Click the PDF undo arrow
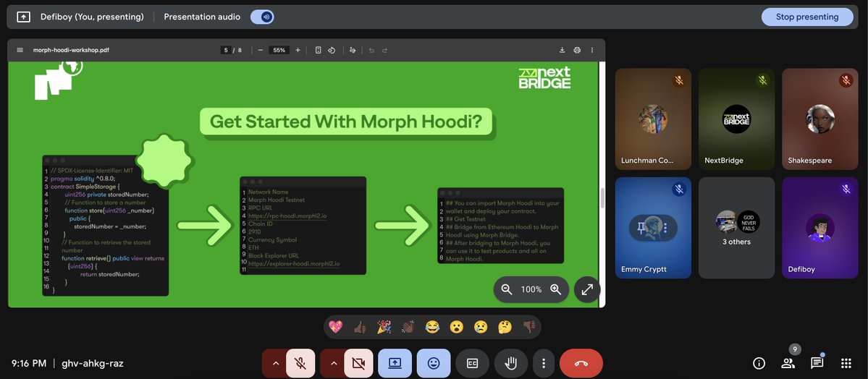This screenshot has height=379, width=868. click(x=371, y=50)
